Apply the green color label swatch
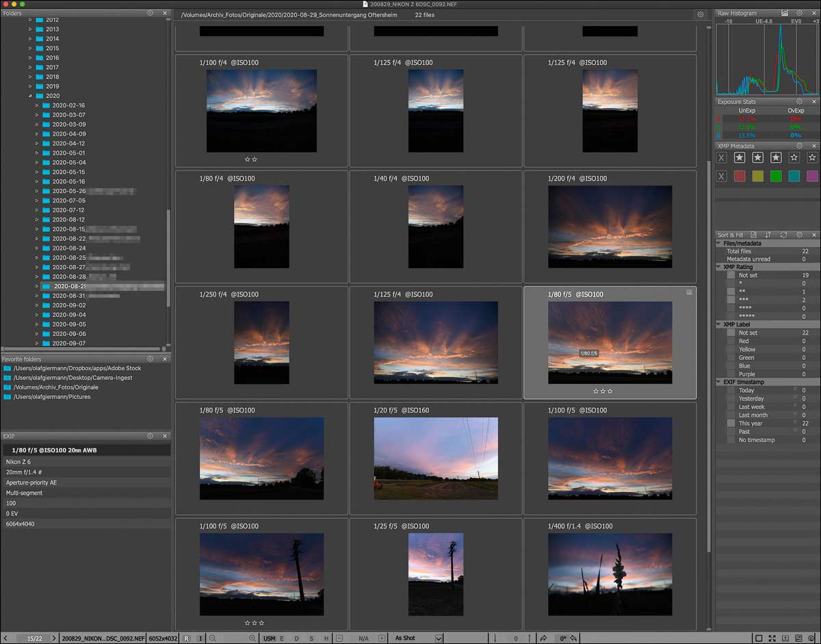Viewport: 821px width, 644px height. (776, 177)
